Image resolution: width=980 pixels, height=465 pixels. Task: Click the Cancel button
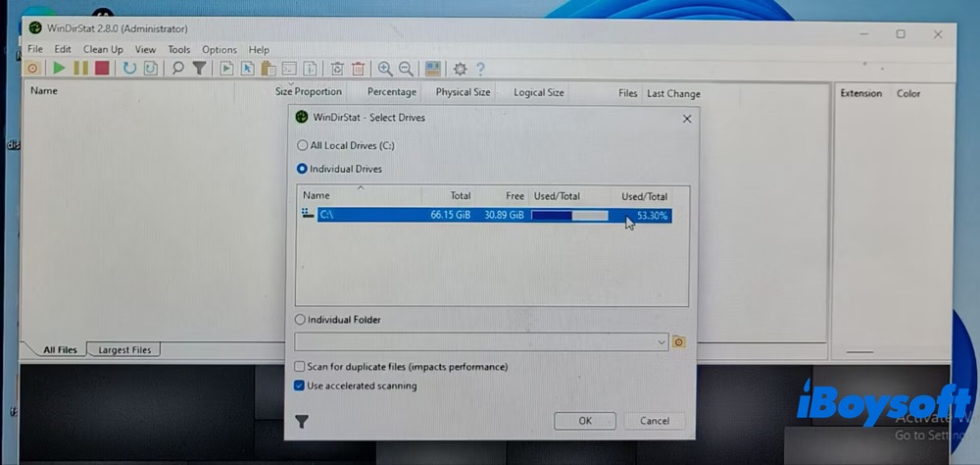(655, 421)
